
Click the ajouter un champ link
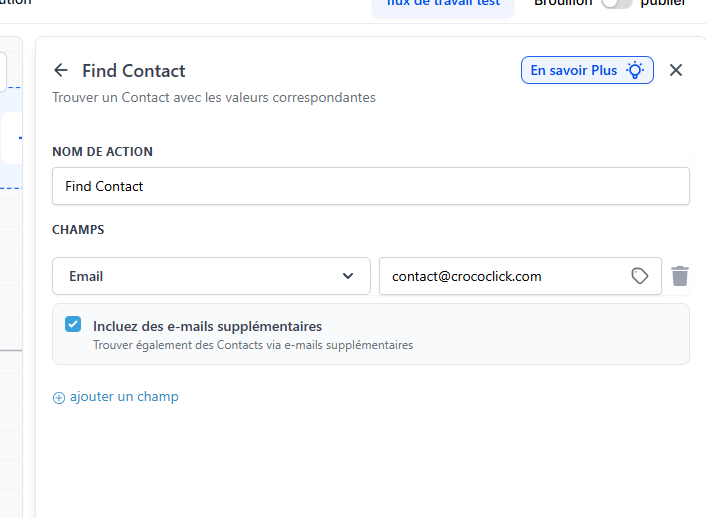[124, 397]
